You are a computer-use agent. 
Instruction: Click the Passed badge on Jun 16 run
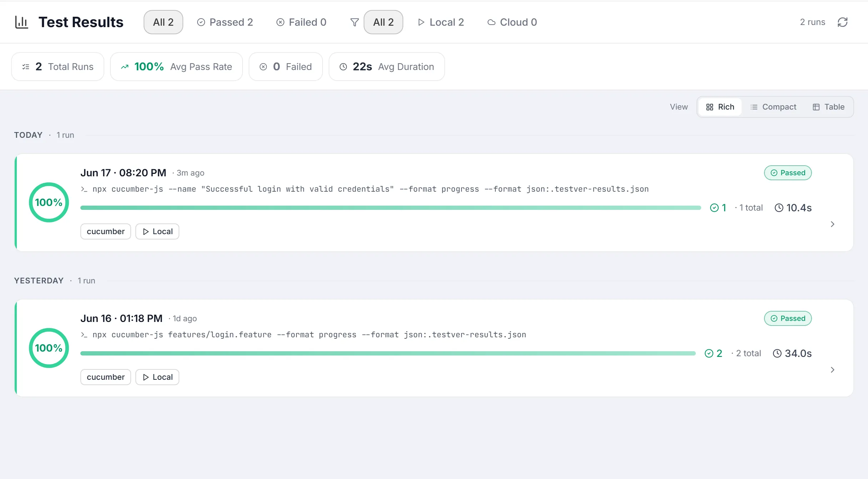point(788,318)
